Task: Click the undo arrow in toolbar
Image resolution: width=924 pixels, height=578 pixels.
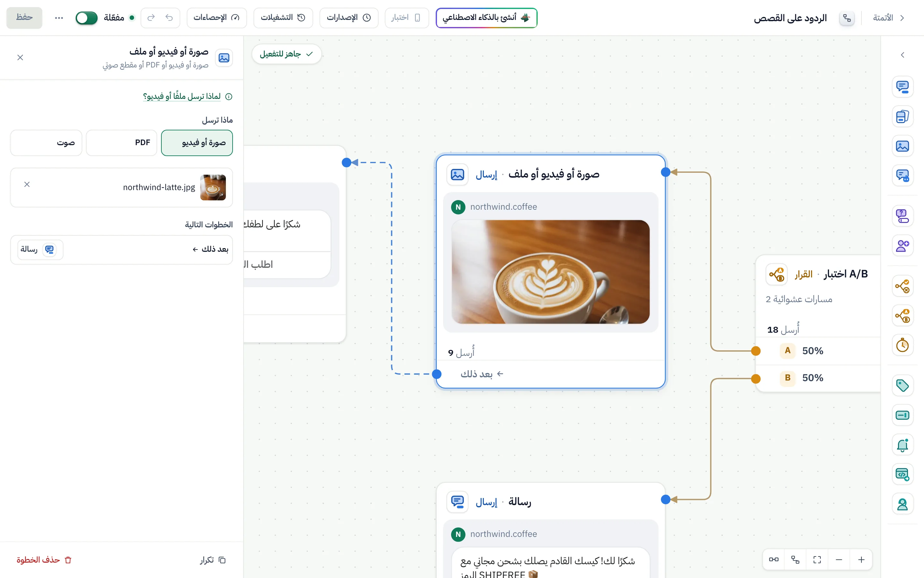Action: [169, 18]
